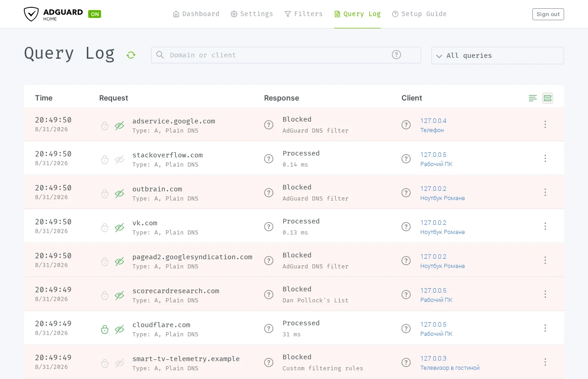Image resolution: width=588 pixels, height=379 pixels.
Task: Click the smart-tv-telemetry.example domain text
Action: 186,359
